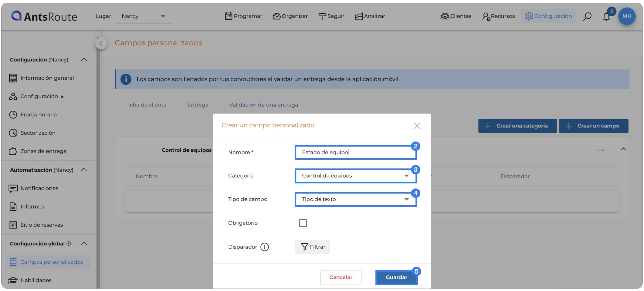Screen dimensions: 644x291
Task: Click the Nombre input field
Action: tap(355, 152)
